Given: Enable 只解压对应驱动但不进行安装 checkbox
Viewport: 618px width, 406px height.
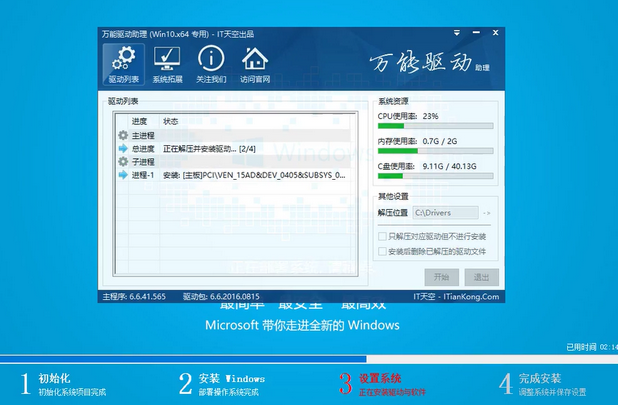Looking at the screenshot, I should pyautogui.click(x=382, y=237).
